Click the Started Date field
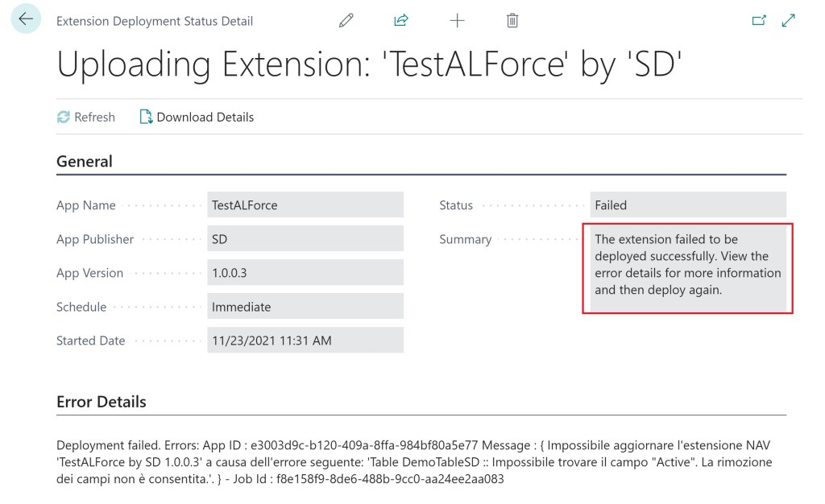This screenshot has height=504, width=825. click(x=305, y=341)
